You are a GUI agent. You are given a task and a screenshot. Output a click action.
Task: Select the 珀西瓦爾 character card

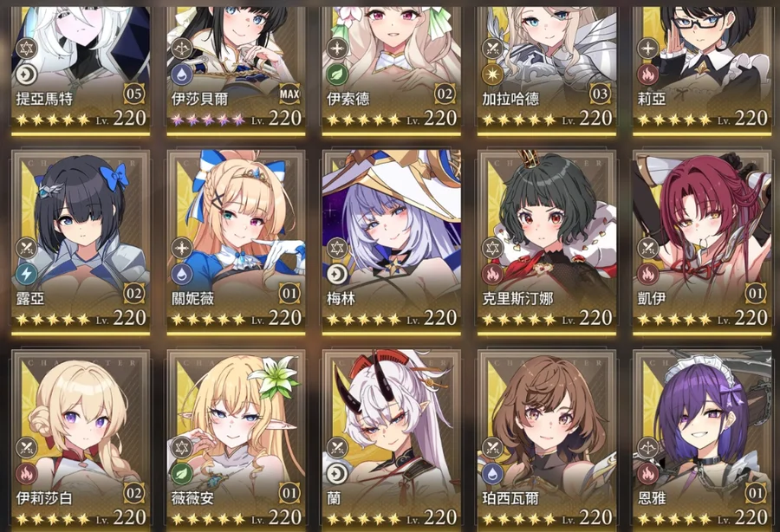click(547, 440)
